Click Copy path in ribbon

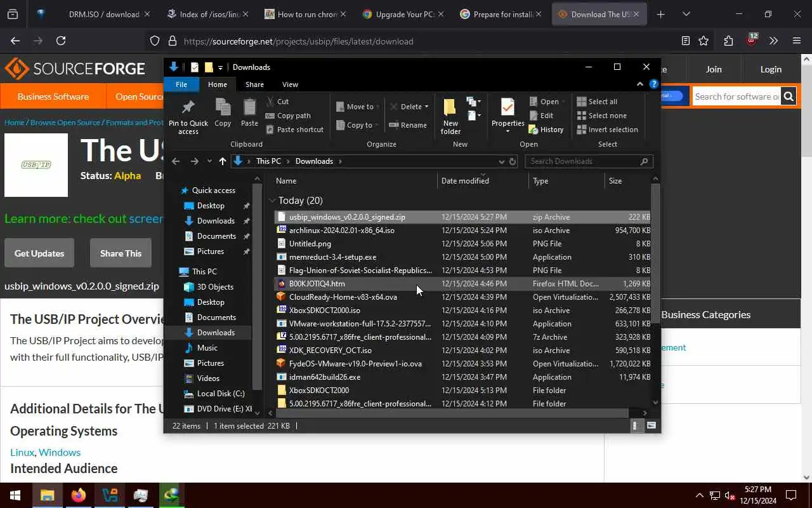point(288,116)
